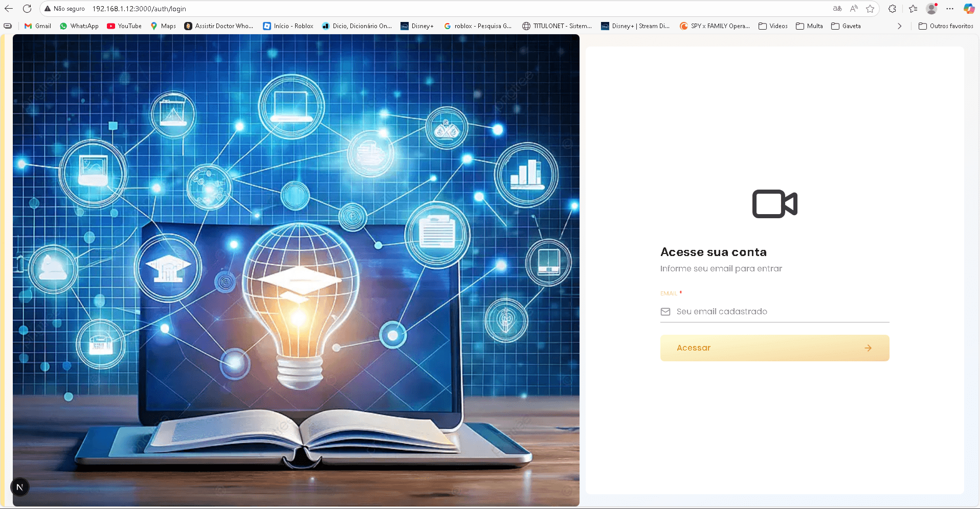Open the favorites list icon
The width and height of the screenshot is (980, 509).
coord(913,9)
